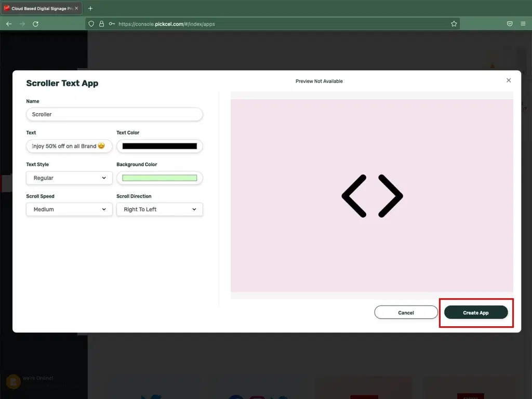This screenshot has height=399, width=532.
Task: Click the key icon in the address bar
Action: tap(111, 23)
